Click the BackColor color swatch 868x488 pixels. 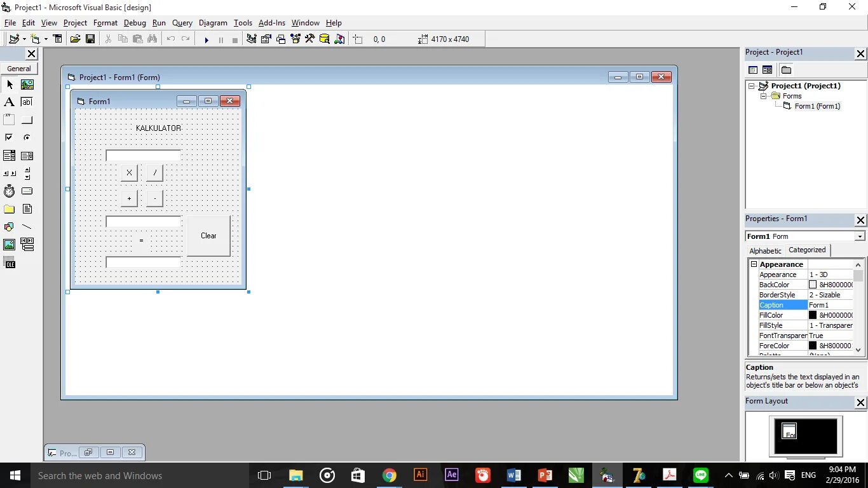click(x=813, y=285)
